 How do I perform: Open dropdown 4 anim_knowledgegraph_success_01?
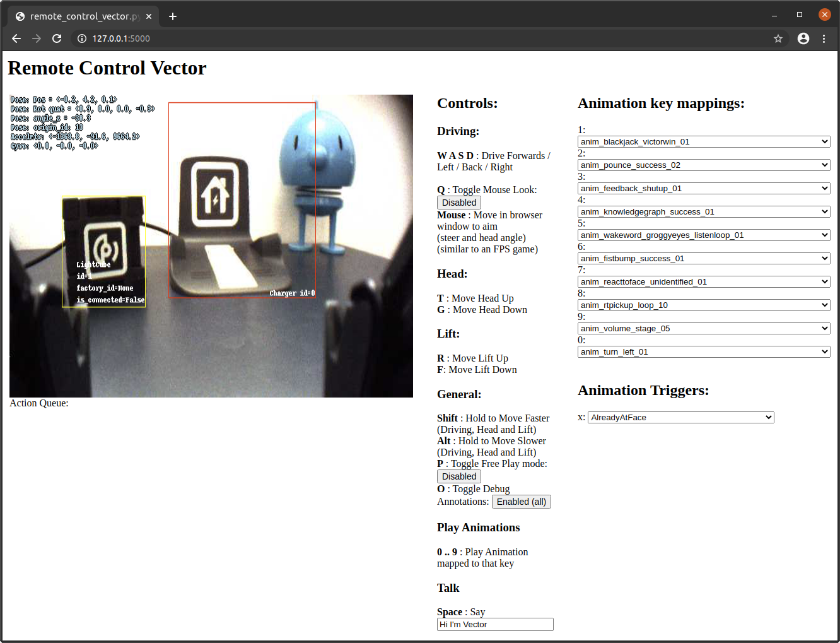coord(704,212)
